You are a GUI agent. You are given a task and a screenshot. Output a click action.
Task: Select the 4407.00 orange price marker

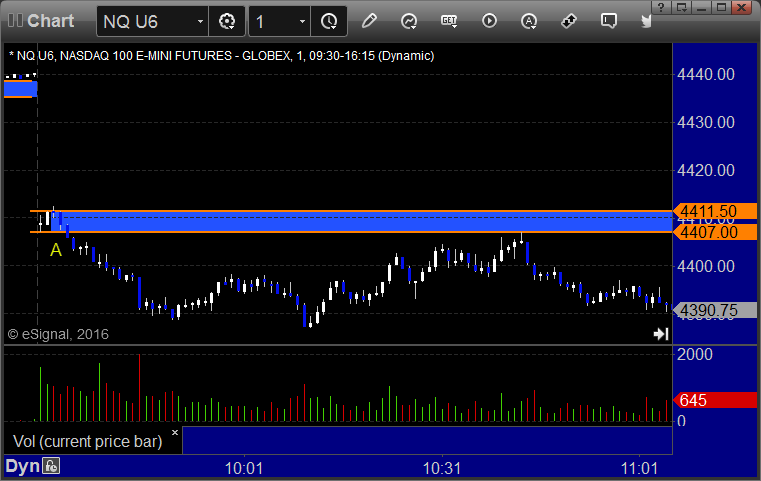(x=714, y=232)
